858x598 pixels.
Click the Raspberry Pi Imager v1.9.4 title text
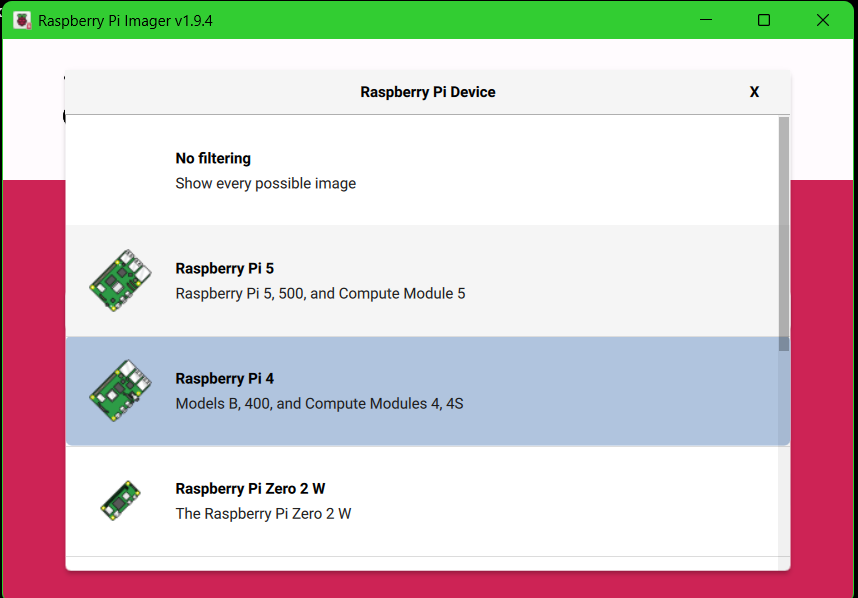(125, 21)
